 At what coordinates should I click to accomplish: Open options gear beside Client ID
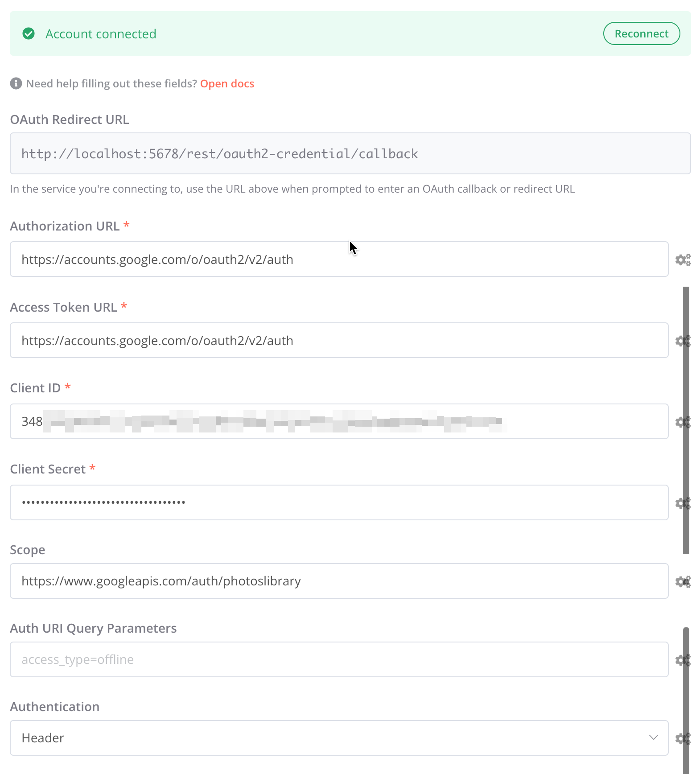683,422
